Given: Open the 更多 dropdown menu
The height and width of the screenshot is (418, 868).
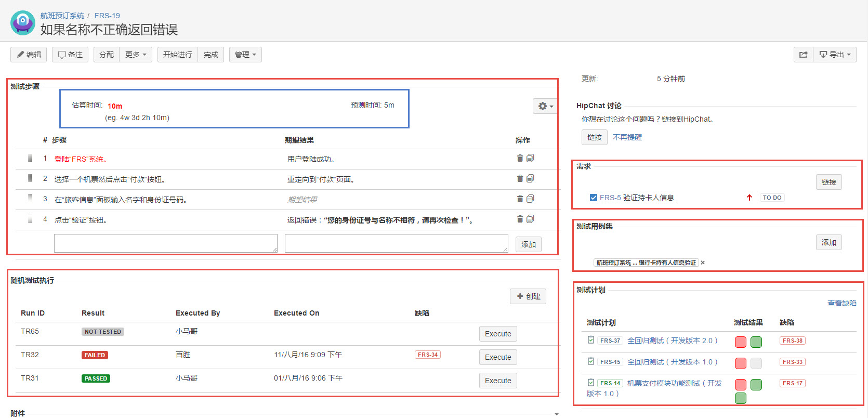Looking at the screenshot, I should (x=136, y=55).
